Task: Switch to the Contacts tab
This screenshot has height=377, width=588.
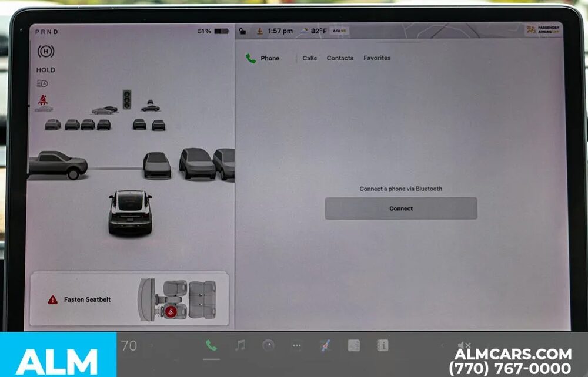Action: click(340, 58)
